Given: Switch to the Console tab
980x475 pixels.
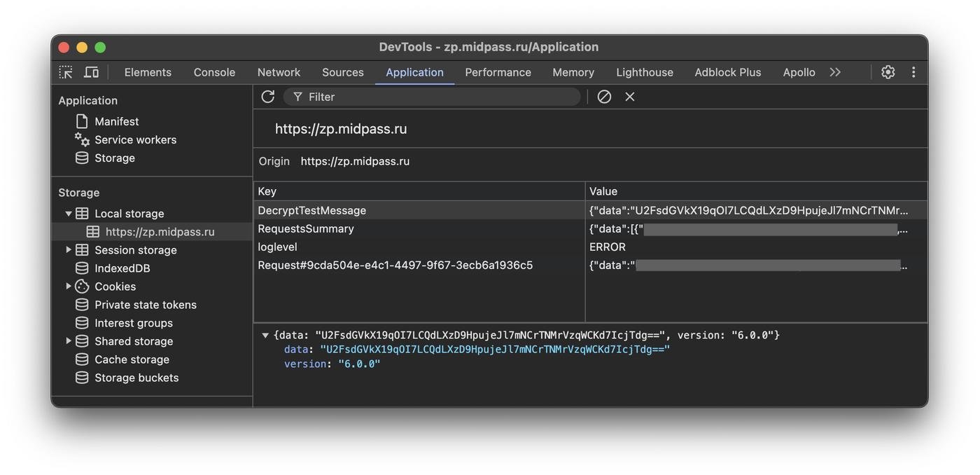Looking at the screenshot, I should [214, 72].
